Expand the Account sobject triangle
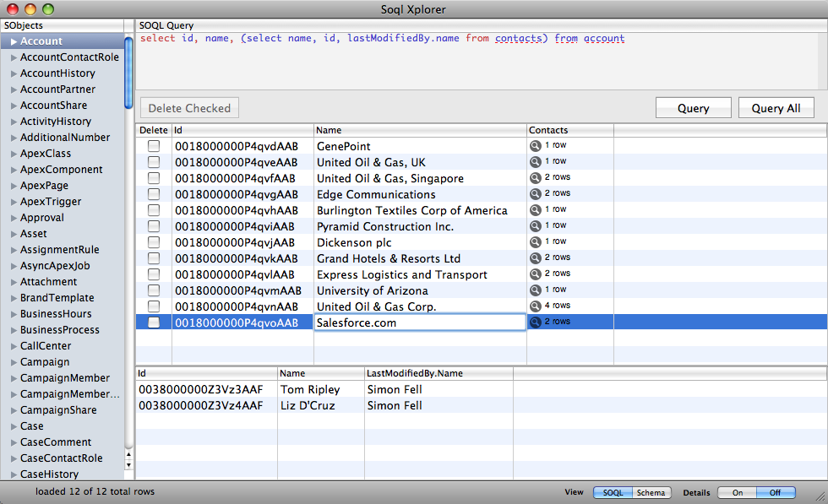The height and width of the screenshot is (504, 828). pyautogui.click(x=14, y=41)
